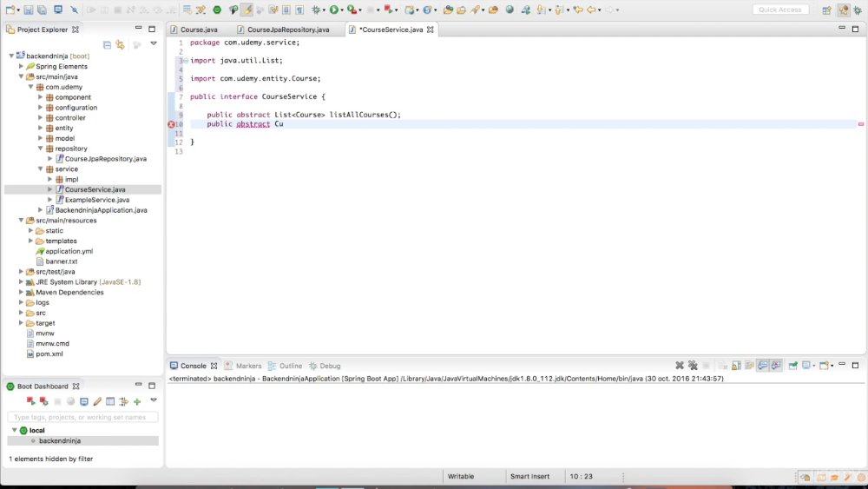The width and height of the screenshot is (868, 489).
Task: Collapse the import fold toggle on line 3
Action: pyautogui.click(x=186, y=60)
